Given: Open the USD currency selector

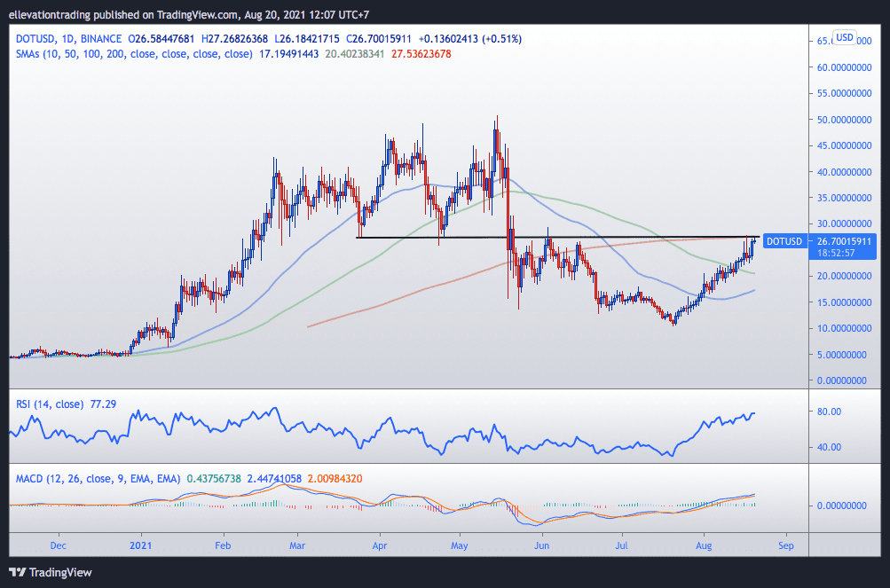Looking at the screenshot, I should tap(844, 37).
